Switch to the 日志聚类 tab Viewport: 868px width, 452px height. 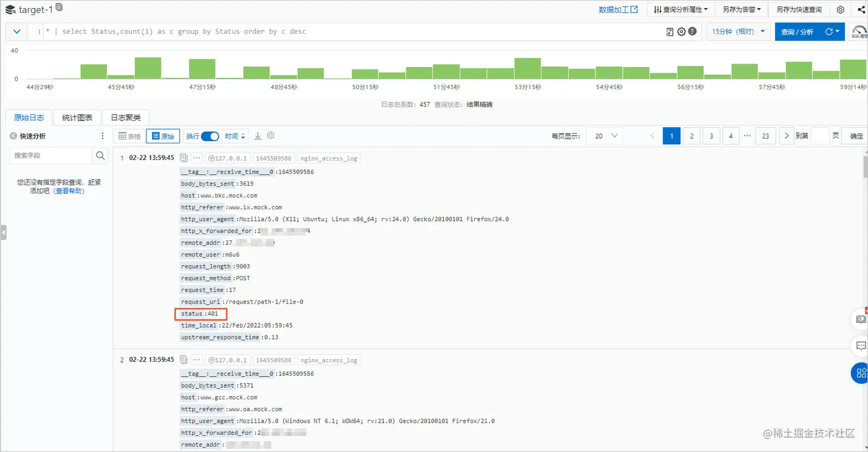125,117
